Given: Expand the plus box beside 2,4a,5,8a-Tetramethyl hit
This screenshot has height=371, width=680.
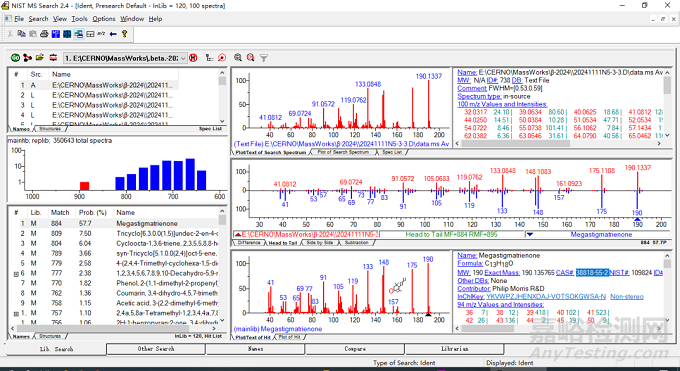Looking at the screenshot, I should (x=16, y=313).
